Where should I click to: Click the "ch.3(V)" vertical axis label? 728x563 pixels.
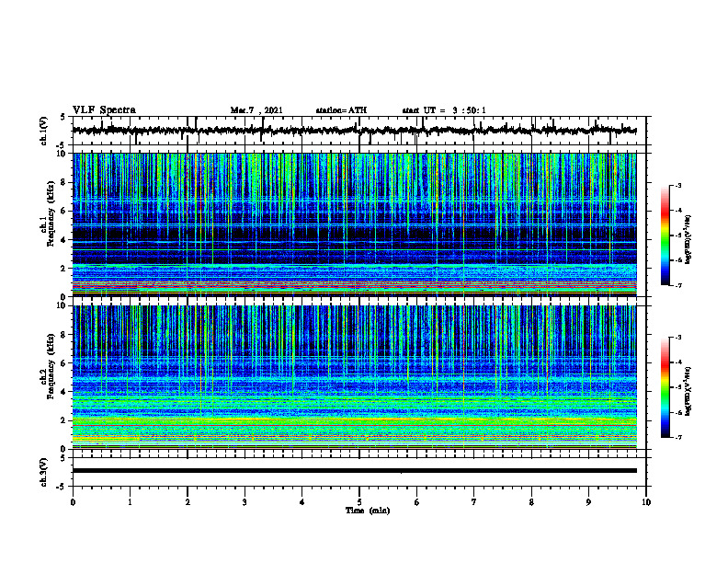pos(44,472)
